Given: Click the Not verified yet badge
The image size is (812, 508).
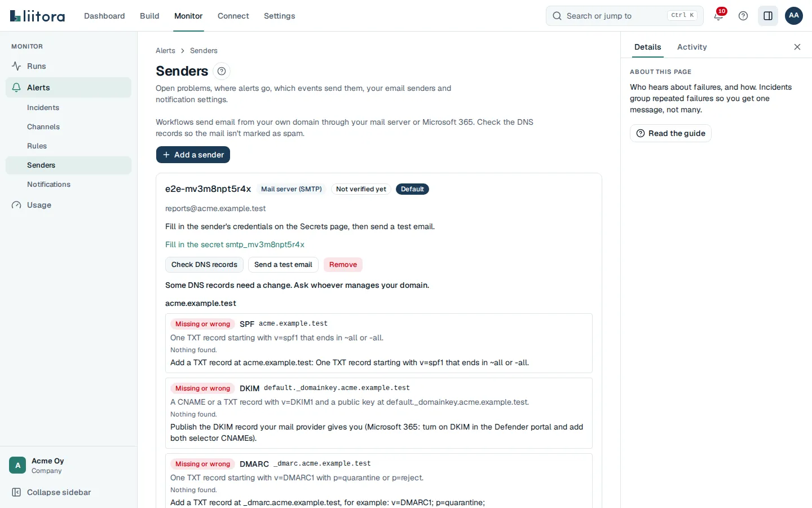Looking at the screenshot, I should (x=361, y=189).
